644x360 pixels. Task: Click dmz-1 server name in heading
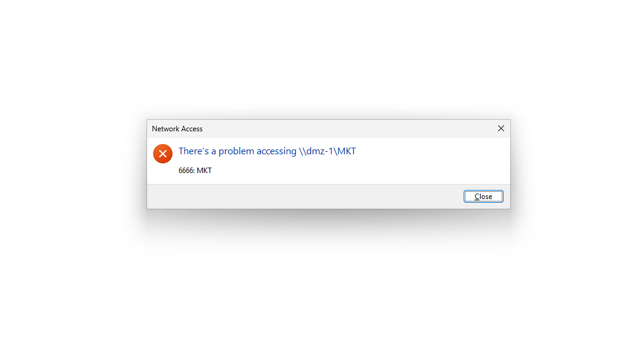point(320,151)
